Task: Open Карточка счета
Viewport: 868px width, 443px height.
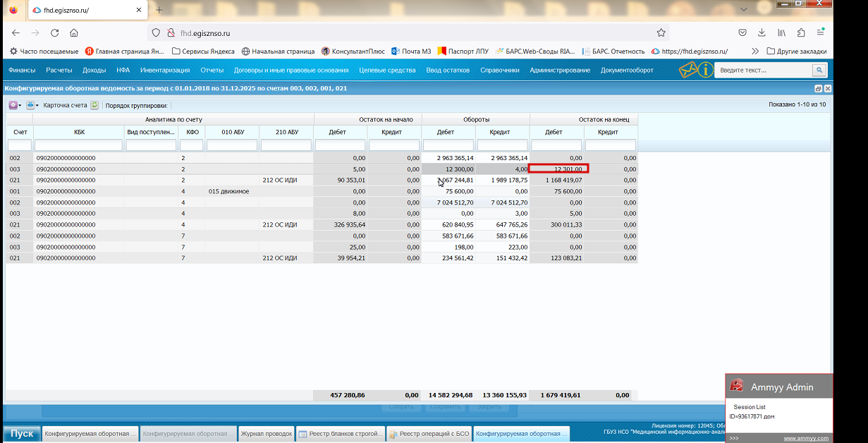Action: [65, 105]
